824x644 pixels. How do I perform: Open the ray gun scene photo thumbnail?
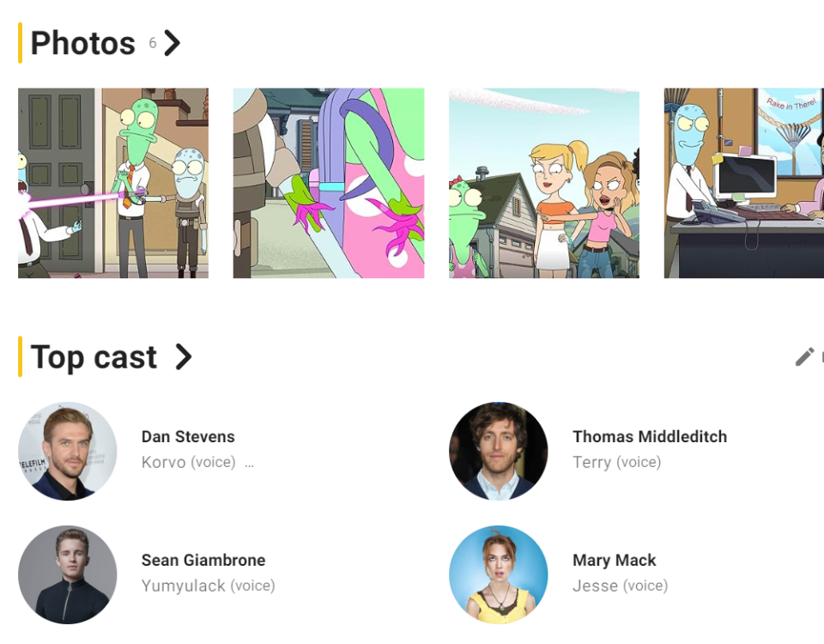pyautogui.click(x=113, y=183)
